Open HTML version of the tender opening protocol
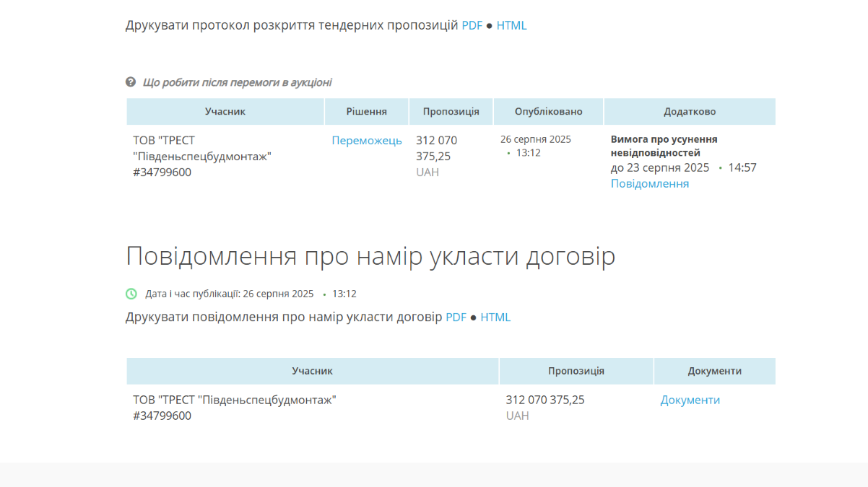This screenshot has height=487, width=868. (511, 25)
